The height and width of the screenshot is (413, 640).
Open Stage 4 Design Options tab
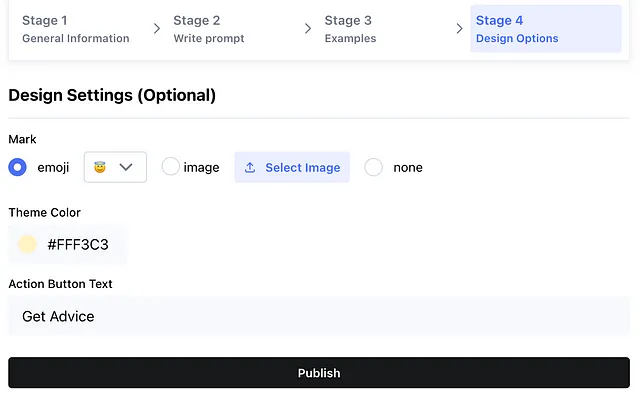[546, 29]
